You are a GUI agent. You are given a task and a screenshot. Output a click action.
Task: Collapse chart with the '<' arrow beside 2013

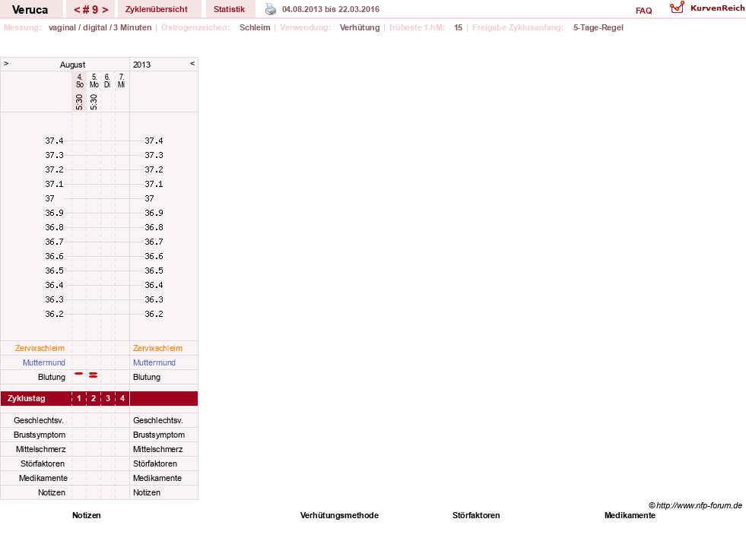(192, 63)
